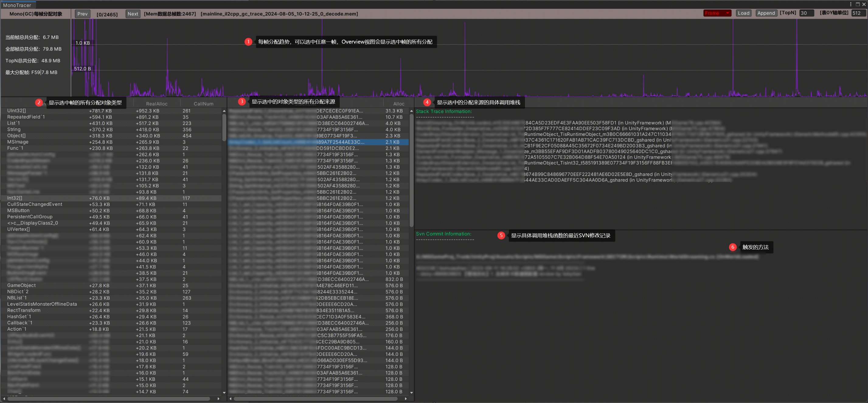Viewport: 868px width, 403px height.
Task: Click the object type list vertical scrollbar thumb
Action: coord(224,128)
